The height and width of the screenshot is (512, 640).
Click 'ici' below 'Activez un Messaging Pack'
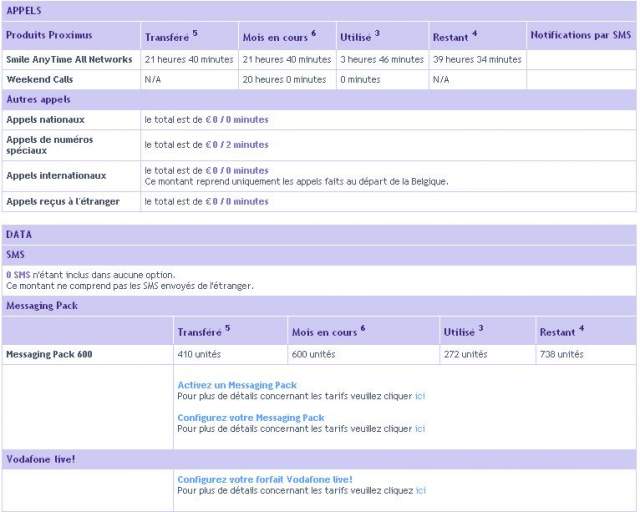pos(420,396)
